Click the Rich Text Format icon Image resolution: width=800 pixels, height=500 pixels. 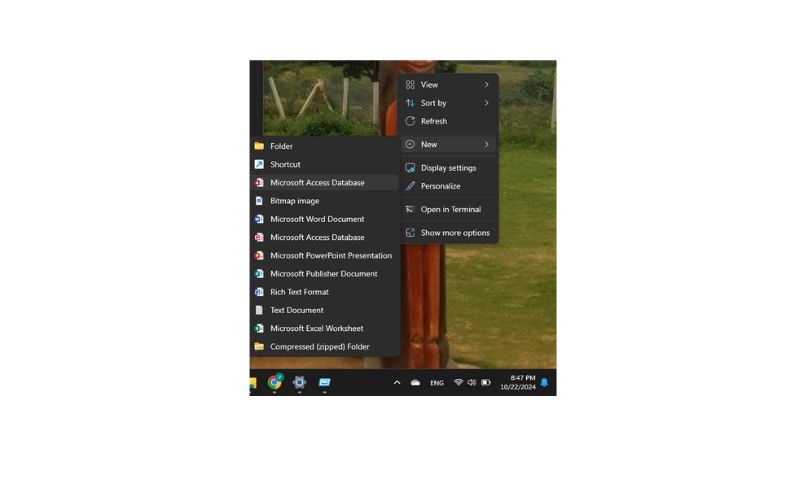pyautogui.click(x=259, y=292)
